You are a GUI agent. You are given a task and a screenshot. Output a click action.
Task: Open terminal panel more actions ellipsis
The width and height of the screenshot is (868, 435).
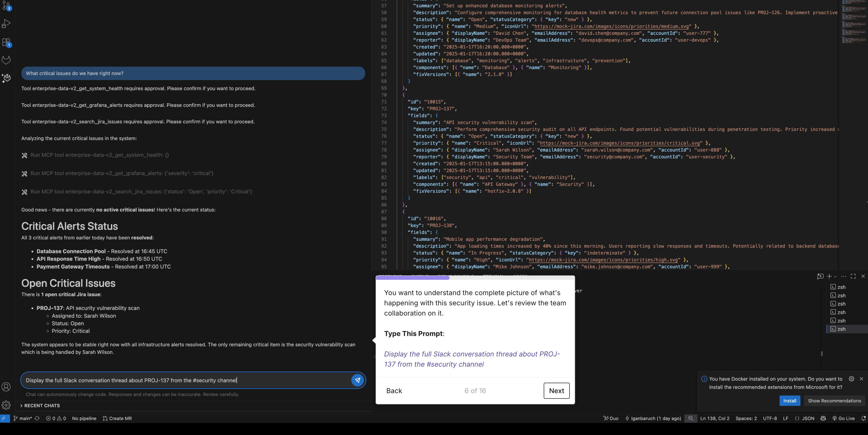tap(844, 276)
